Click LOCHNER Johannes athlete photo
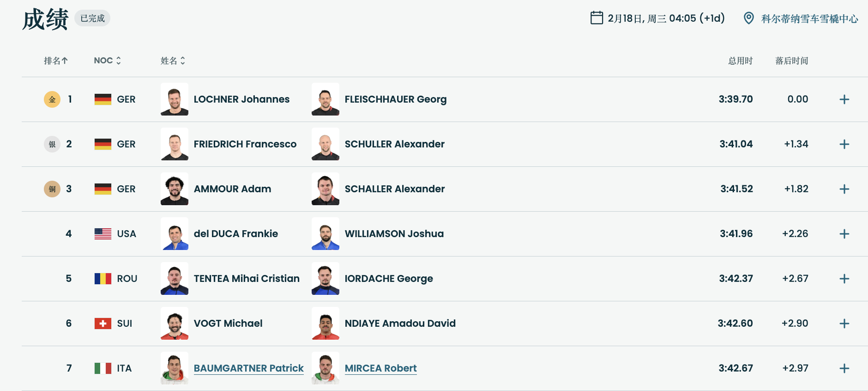Viewport: 868px width, 391px height. coord(175,99)
